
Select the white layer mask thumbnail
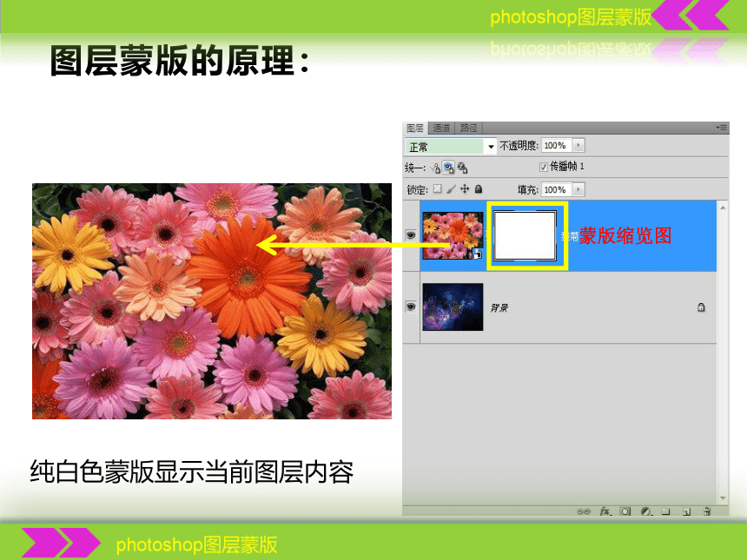coord(525,235)
